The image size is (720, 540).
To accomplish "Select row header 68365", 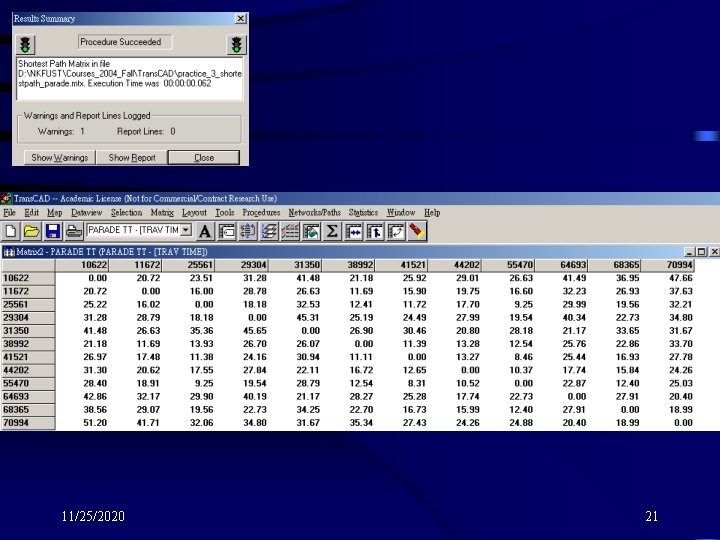I will (x=28, y=410).
